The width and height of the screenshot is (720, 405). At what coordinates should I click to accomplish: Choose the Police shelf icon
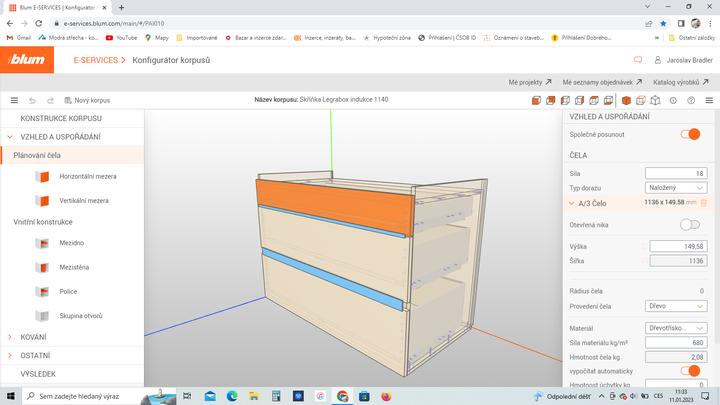pyautogui.click(x=42, y=291)
